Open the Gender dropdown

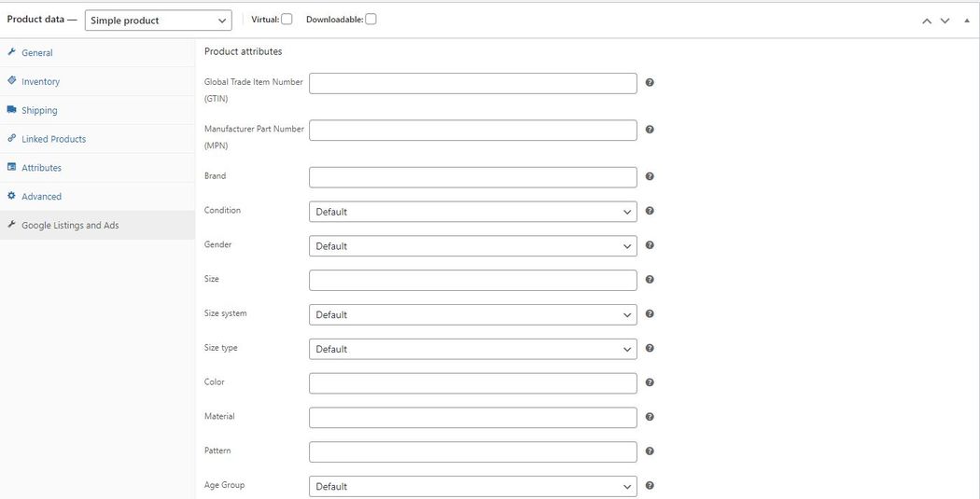click(472, 246)
